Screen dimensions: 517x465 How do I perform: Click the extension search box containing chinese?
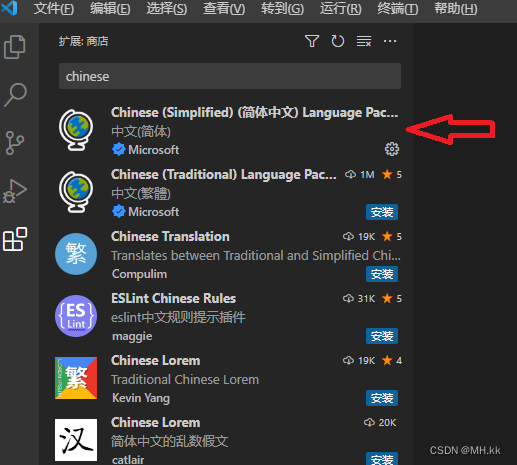[230, 76]
